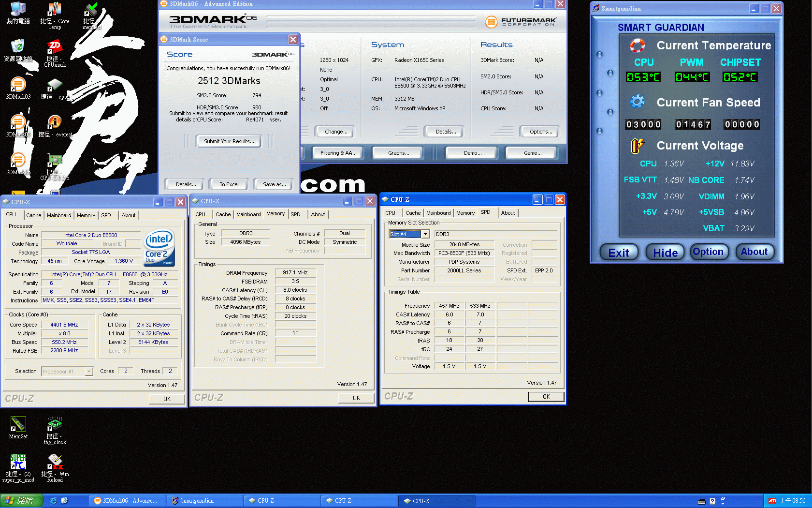This screenshot has height=508, width=812.
Task: Click OK in left CPU-Z window
Action: (167, 399)
